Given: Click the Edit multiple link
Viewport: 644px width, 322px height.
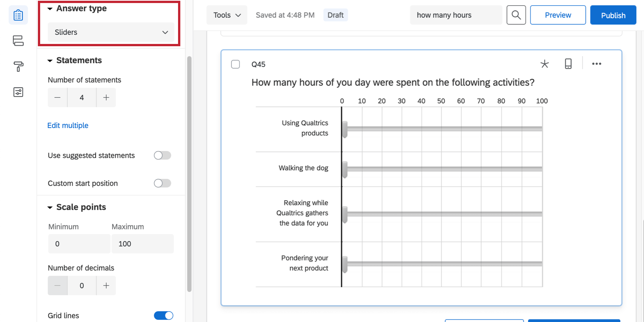Looking at the screenshot, I should point(68,125).
